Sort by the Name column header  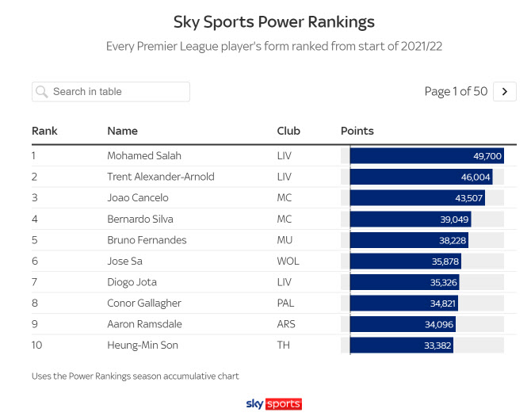click(122, 131)
